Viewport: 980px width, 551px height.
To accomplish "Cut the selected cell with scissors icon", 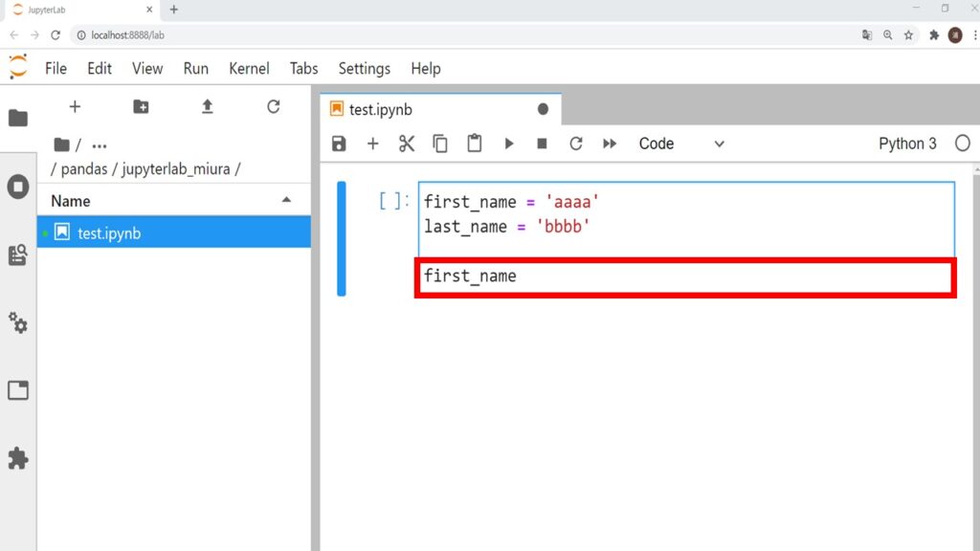I will [406, 143].
